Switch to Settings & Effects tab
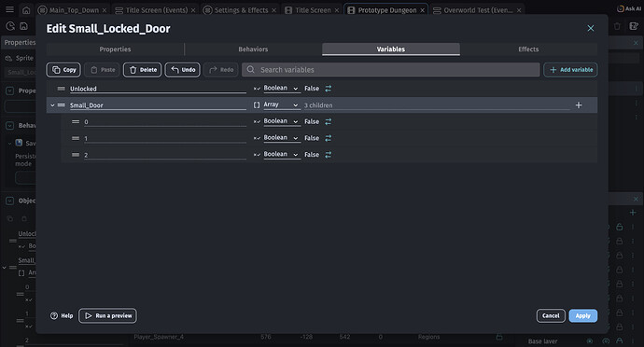The width and height of the screenshot is (644, 347). pyautogui.click(x=241, y=10)
